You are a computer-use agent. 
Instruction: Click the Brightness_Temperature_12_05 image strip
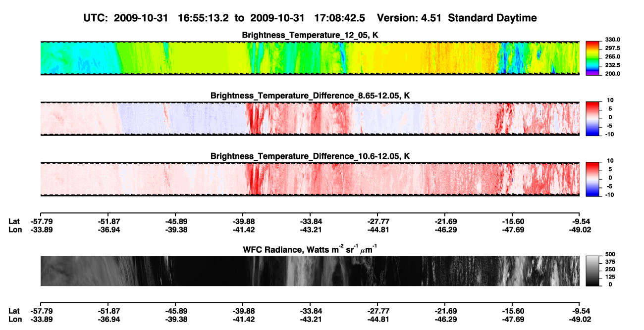pos(310,58)
